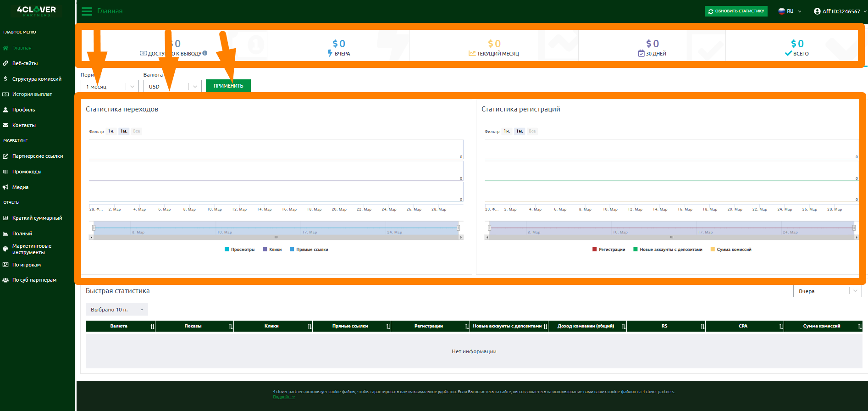Sort the Клики column in the table header

click(x=310, y=327)
